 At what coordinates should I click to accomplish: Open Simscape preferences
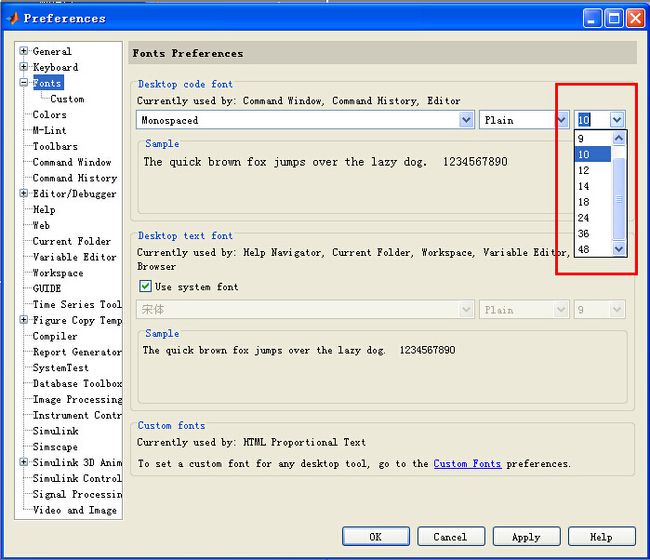click(55, 446)
